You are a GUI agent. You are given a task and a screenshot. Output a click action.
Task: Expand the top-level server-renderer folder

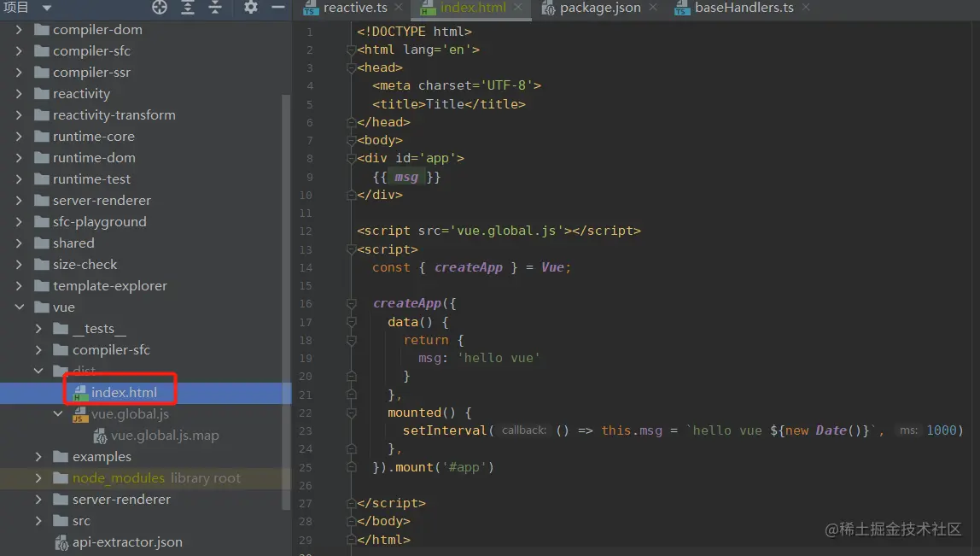point(19,200)
